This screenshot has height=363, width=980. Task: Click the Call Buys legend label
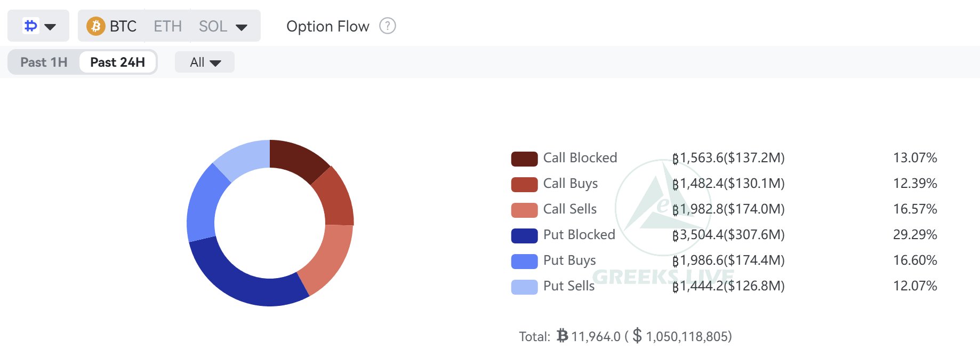[x=570, y=183]
